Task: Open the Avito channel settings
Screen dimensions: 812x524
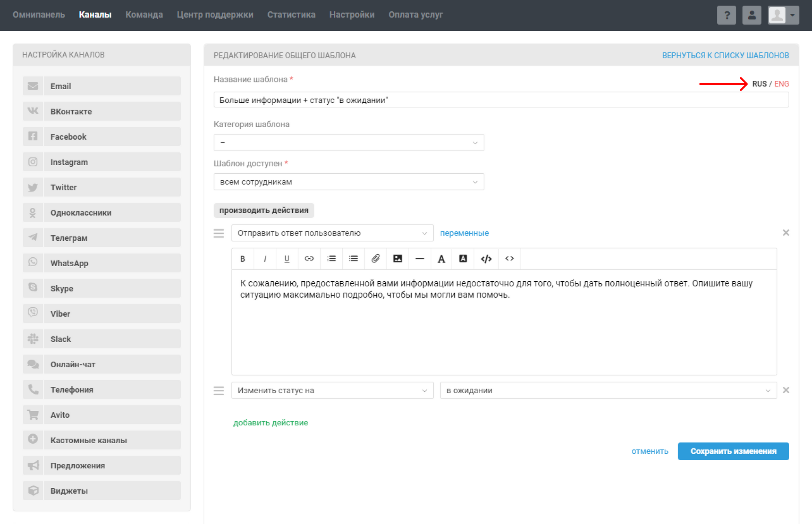Action: (101, 415)
